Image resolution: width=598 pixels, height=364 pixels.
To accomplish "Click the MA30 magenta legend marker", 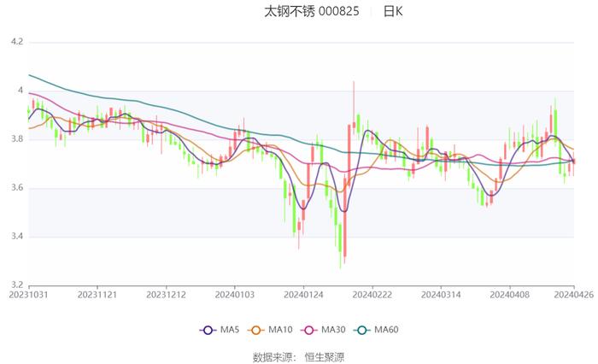I will coord(308,330).
